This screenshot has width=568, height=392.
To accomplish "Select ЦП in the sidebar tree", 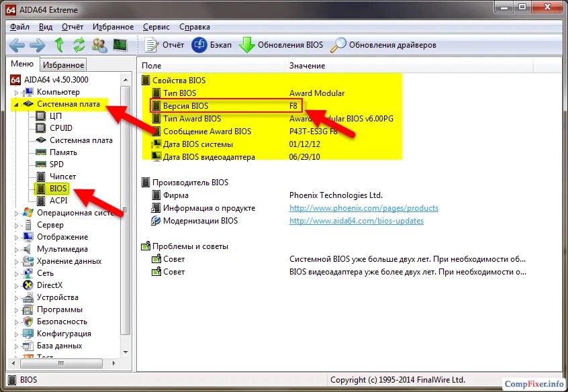I will point(56,116).
